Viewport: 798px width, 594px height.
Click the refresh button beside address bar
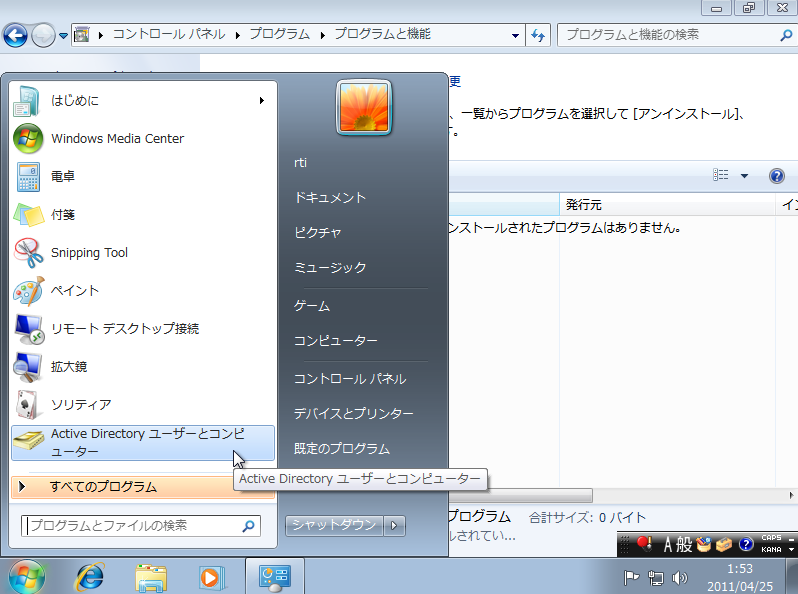(538, 35)
